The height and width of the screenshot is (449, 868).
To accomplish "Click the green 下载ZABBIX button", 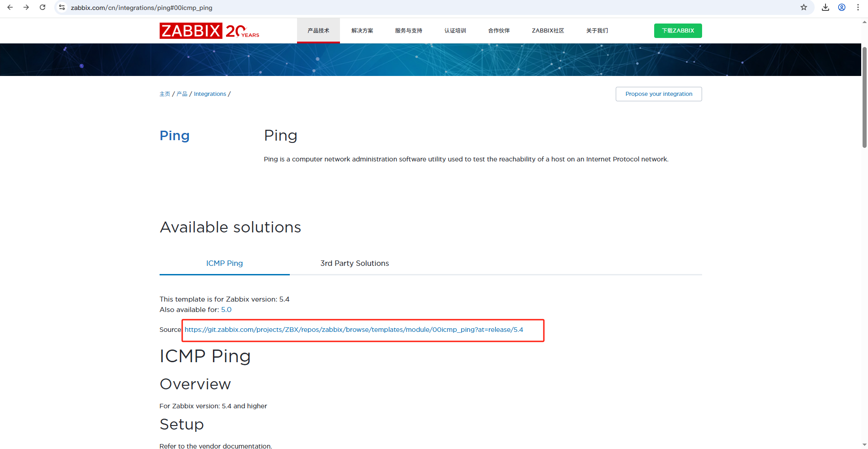I will 677,31.
